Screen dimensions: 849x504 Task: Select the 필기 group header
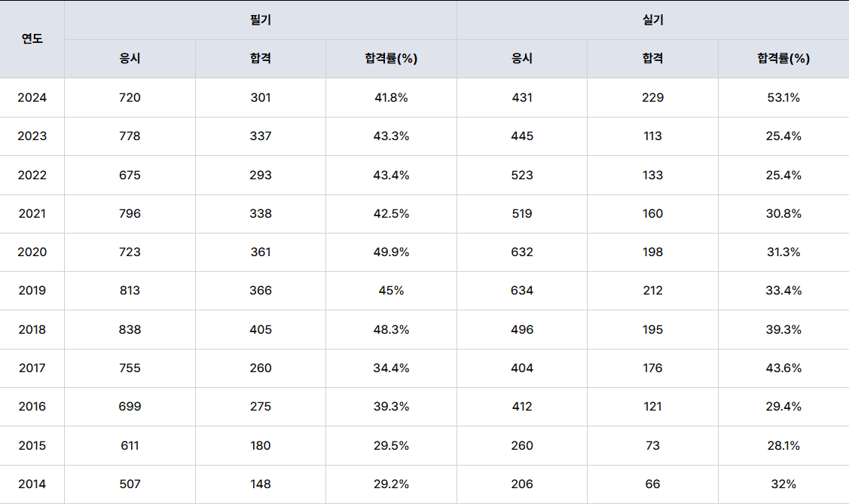[x=261, y=20]
